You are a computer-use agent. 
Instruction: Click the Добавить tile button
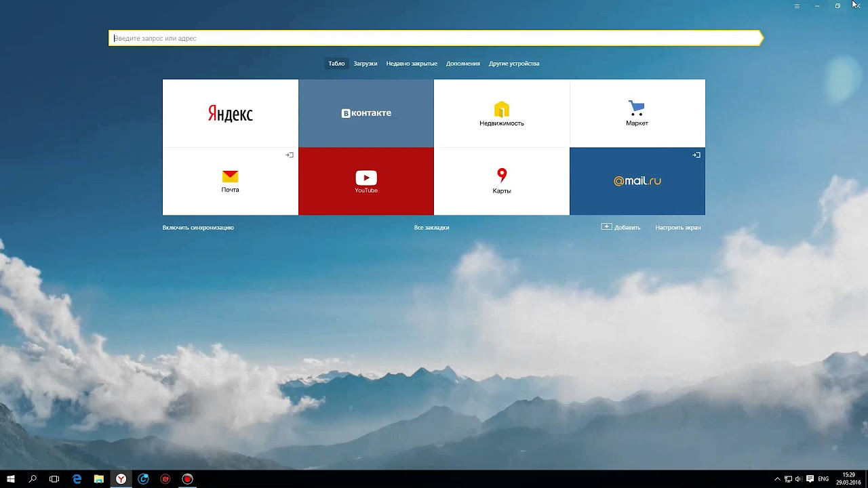click(x=620, y=228)
